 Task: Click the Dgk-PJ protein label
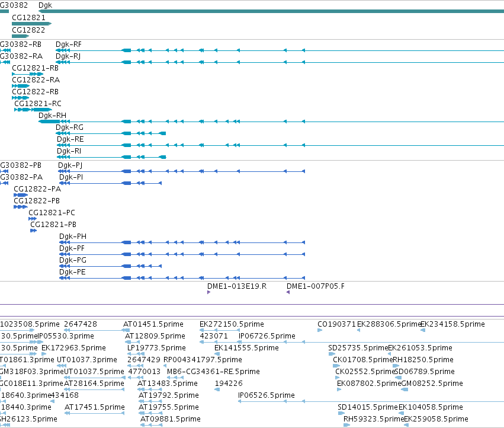tap(70, 165)
